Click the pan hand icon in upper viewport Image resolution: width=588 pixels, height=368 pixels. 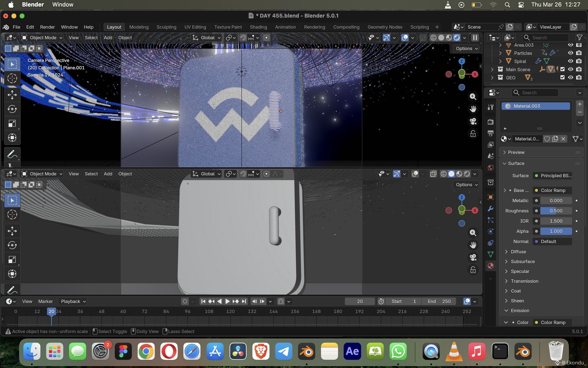click(473, 109)
